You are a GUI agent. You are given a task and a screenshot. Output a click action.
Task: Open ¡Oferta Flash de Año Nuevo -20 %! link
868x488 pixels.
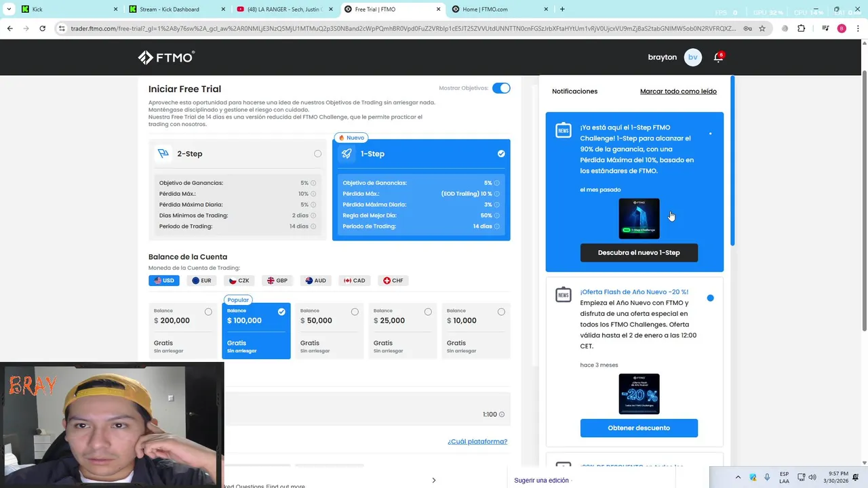634,292
